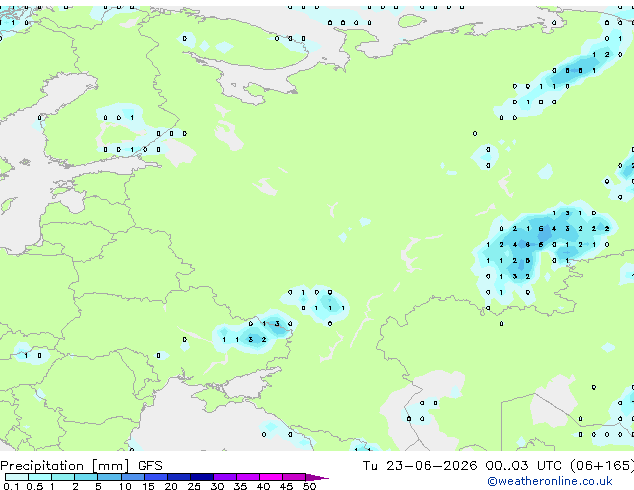
Task: Click the '50' legend scale value
Action: tap(309, 486)
